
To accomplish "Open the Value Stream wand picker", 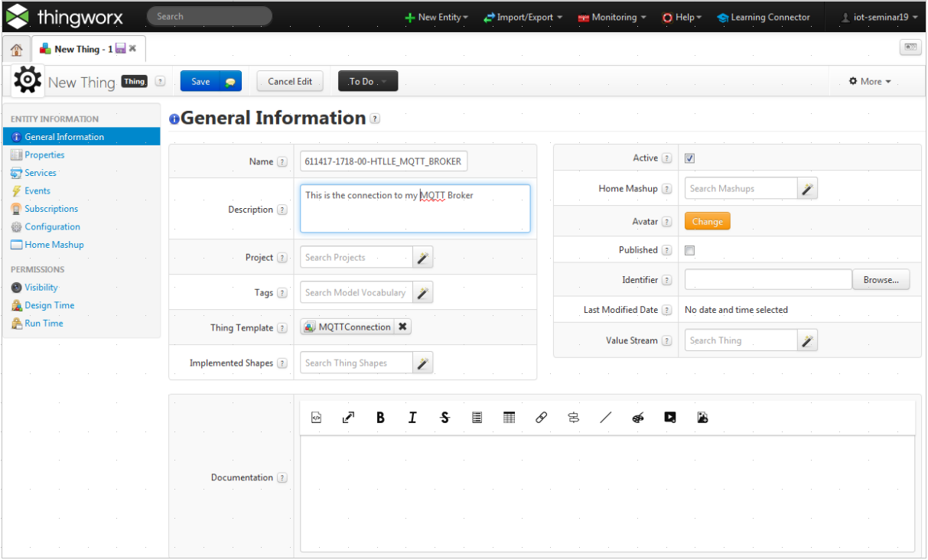I will coord(807,341).
